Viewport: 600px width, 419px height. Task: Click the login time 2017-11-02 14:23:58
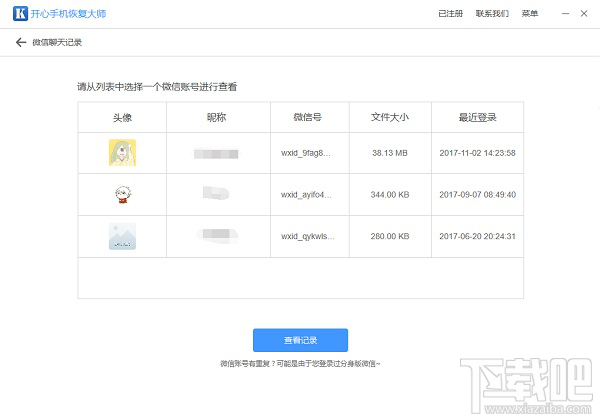pyautogui.click(x=477, y=153)
